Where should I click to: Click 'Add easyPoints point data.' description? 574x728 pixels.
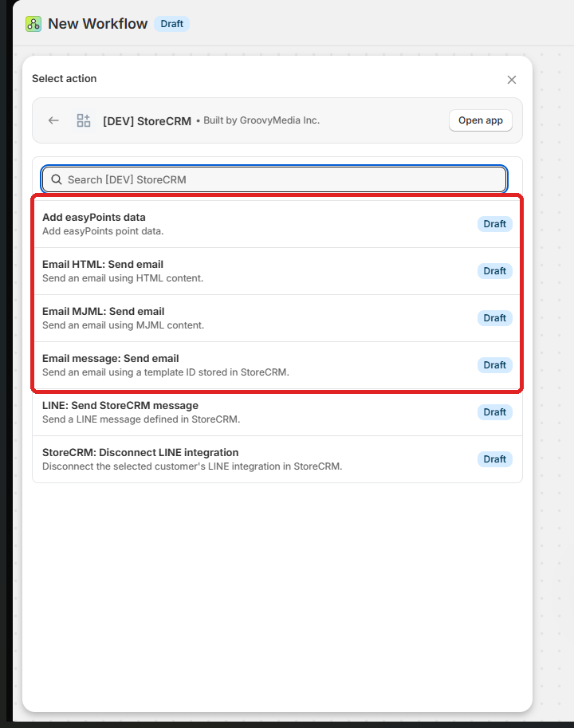tap(103, 231)
